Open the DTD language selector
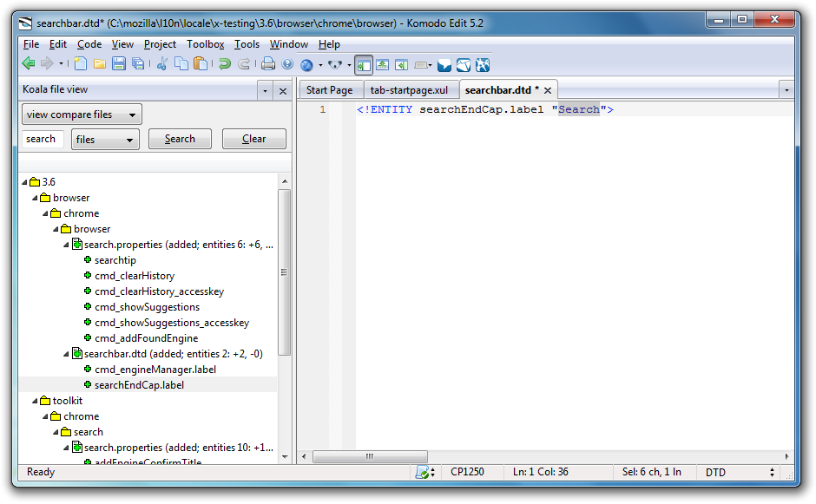Image resolution: width=816 pixels, height=504 pixels. [x=740, y=472]
